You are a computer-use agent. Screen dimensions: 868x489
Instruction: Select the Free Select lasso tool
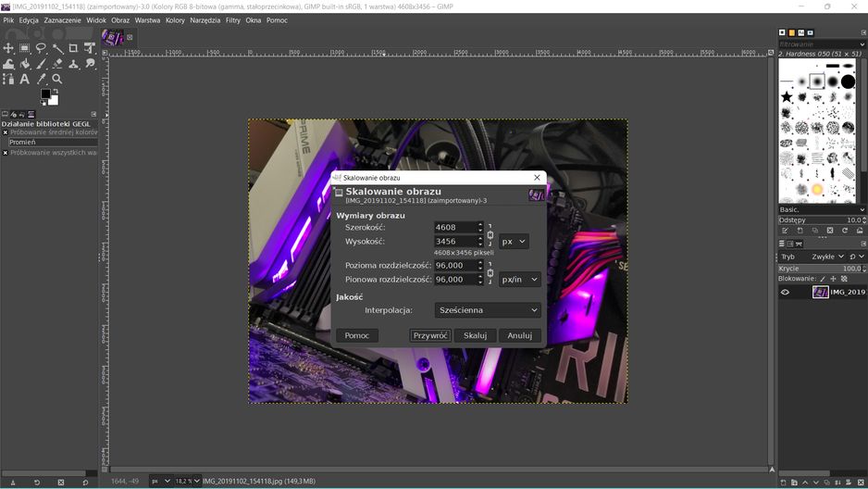pos(41,48)
